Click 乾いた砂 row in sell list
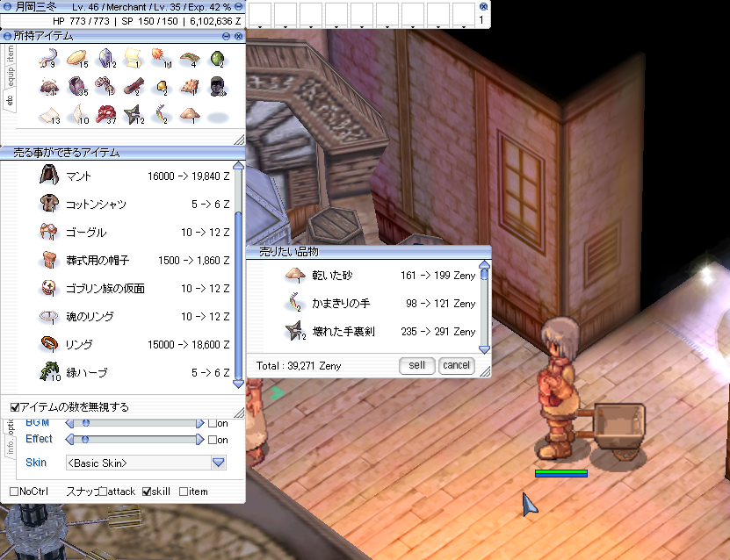 point(379,276)
